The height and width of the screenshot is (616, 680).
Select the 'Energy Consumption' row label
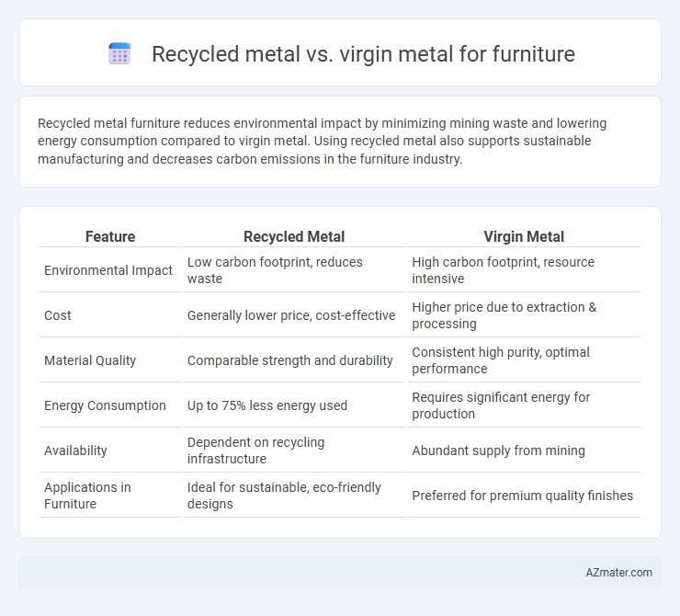click(105, 405)
